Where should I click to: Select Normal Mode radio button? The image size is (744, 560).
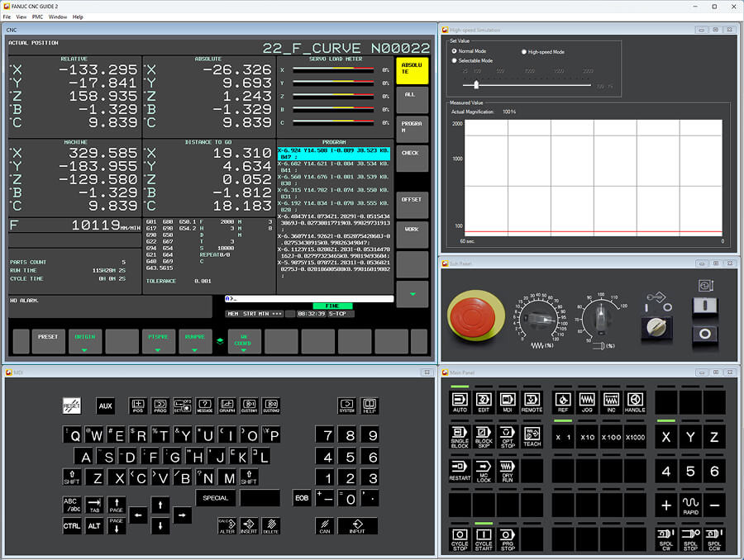[454, 51]
